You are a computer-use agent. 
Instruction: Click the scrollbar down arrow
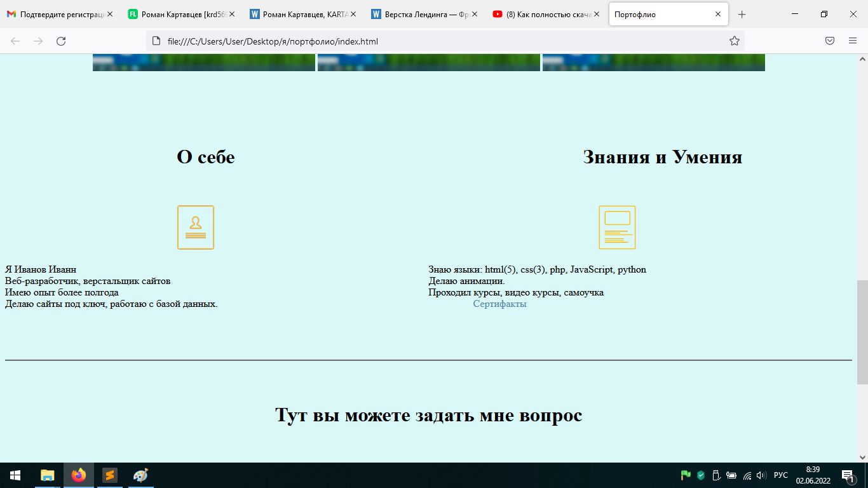click(x=862, y=457)
